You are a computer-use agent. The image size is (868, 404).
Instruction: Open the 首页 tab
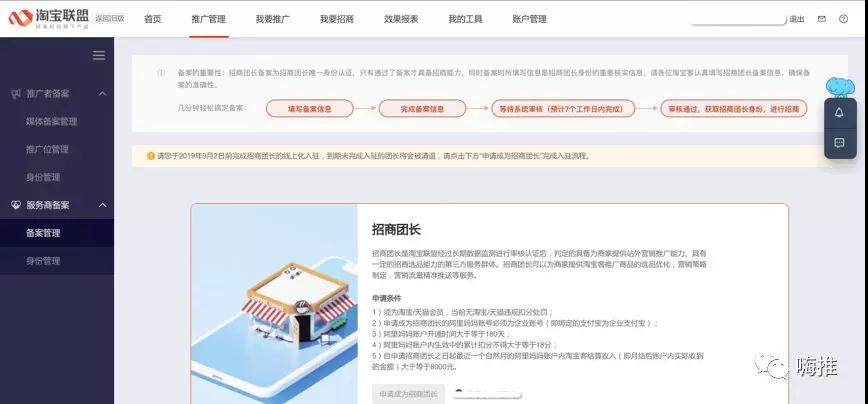(x=153, y=19)
